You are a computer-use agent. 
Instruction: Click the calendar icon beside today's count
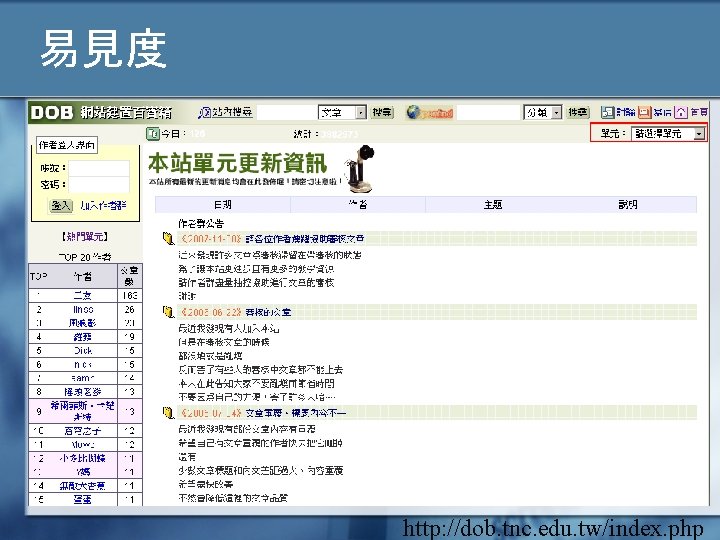[x=152, y=134]
